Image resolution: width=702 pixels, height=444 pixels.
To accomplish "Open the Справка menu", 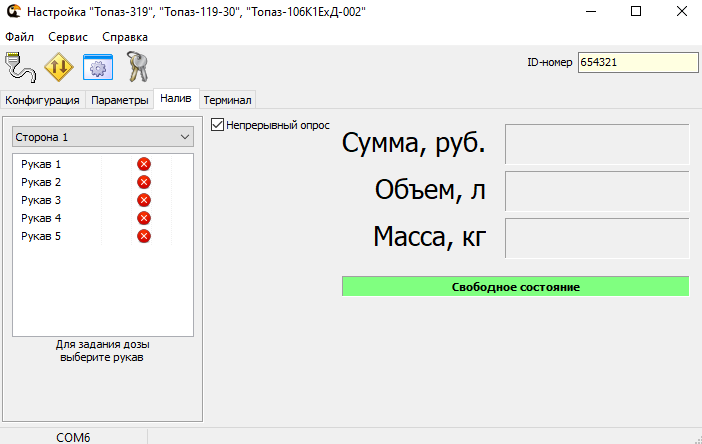I will (x=125, y=37).
